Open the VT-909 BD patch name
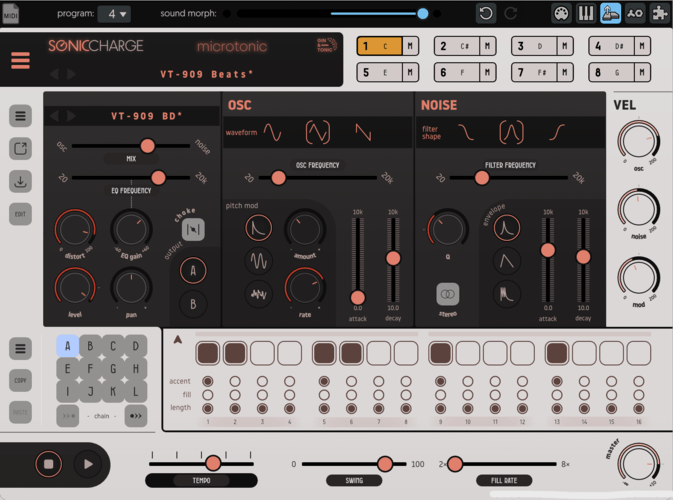The width and height of the screenshot is (673, 500). click(146, 116)
